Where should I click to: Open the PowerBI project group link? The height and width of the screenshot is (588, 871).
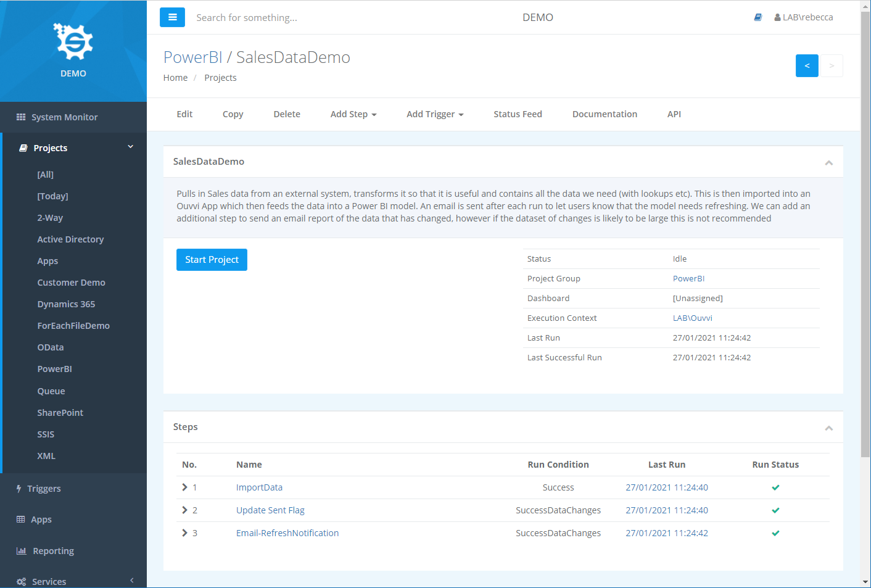tap(688, 279)
